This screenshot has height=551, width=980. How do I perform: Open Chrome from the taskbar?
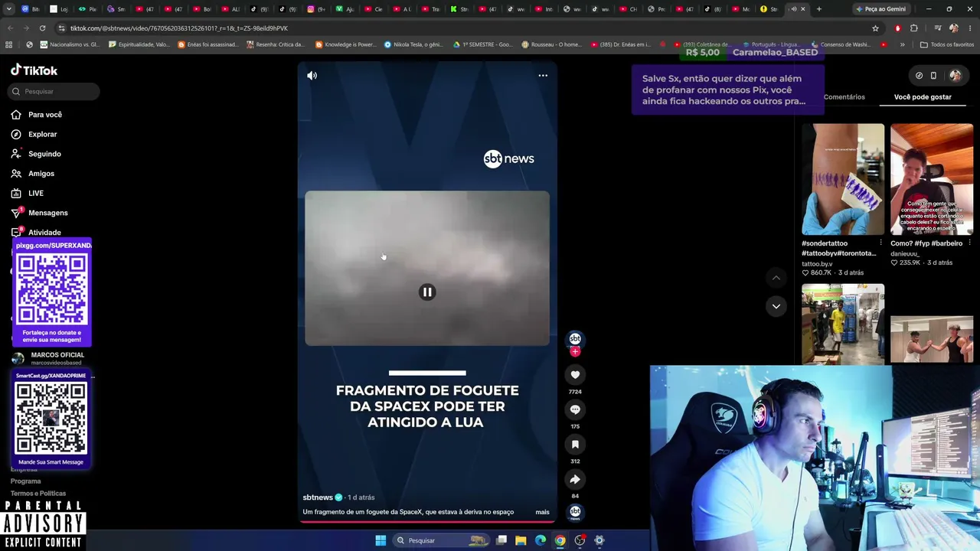point(560,540)
